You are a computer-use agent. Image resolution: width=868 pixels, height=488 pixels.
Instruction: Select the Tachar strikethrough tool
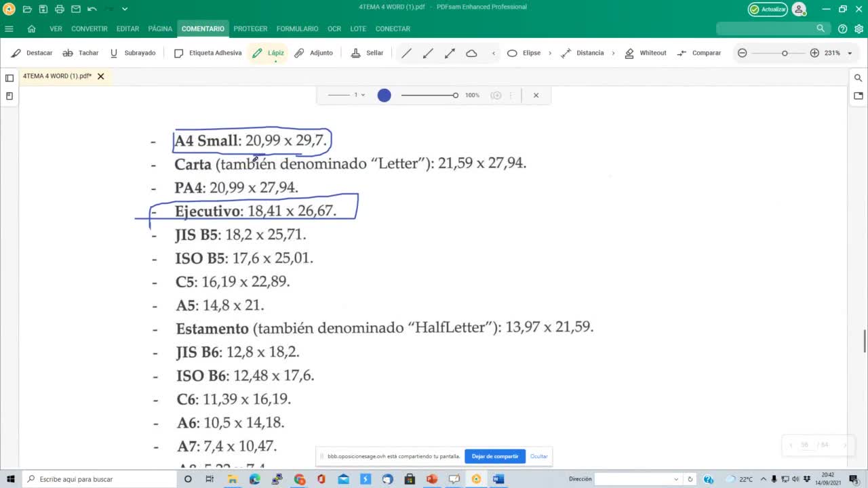(81, 53)
